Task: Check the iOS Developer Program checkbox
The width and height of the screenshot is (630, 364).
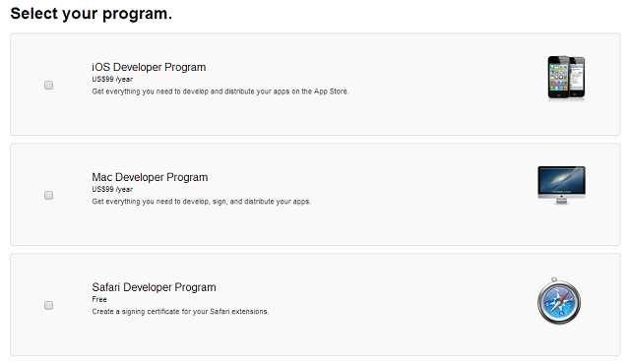Action: tap(48, 85)
